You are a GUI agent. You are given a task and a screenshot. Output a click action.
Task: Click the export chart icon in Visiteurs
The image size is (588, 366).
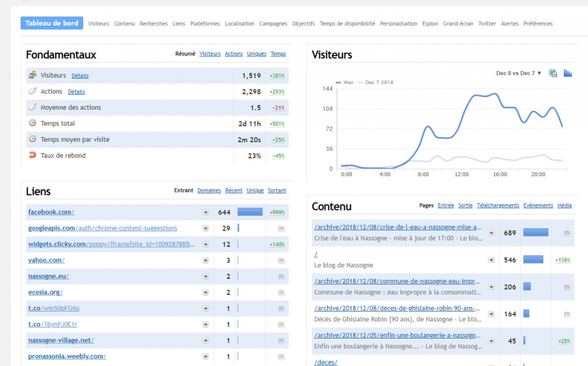[x=553, y=73]
